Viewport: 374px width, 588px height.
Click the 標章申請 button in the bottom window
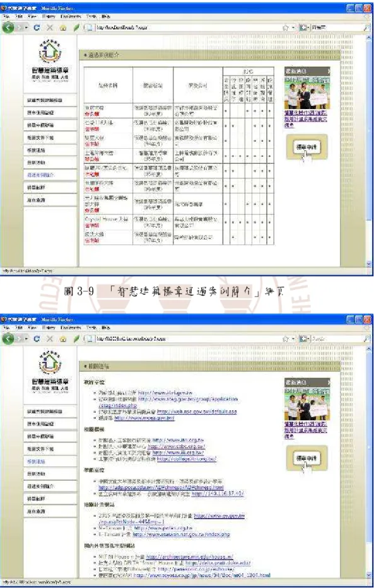[x=306, y=458]
